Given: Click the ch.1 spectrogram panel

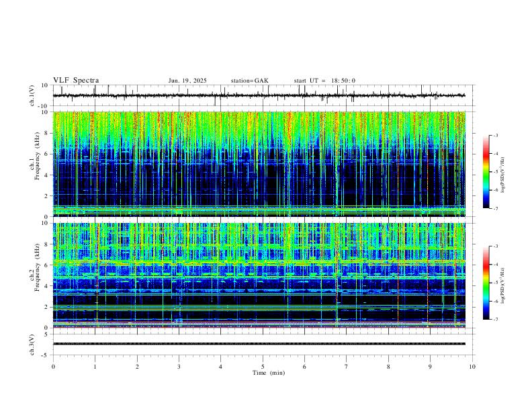Looking at the screenshot, I should click(259, 164).
